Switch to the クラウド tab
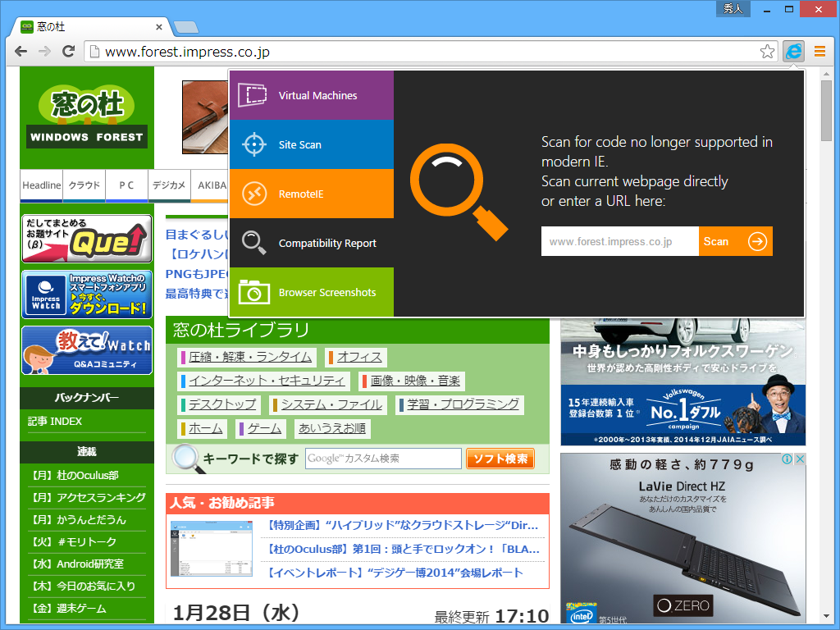The width and height of the screenshot is (840, 630). (x=84, y=186)
